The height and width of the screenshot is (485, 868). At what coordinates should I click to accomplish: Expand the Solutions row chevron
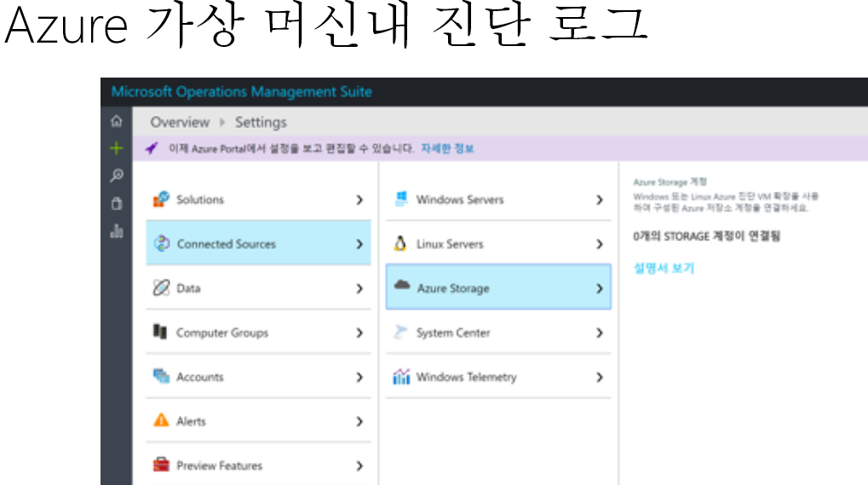[359, 199]
